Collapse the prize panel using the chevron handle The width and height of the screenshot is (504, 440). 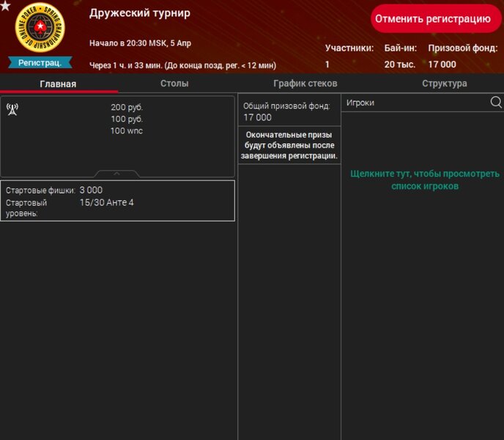point(117,174)
